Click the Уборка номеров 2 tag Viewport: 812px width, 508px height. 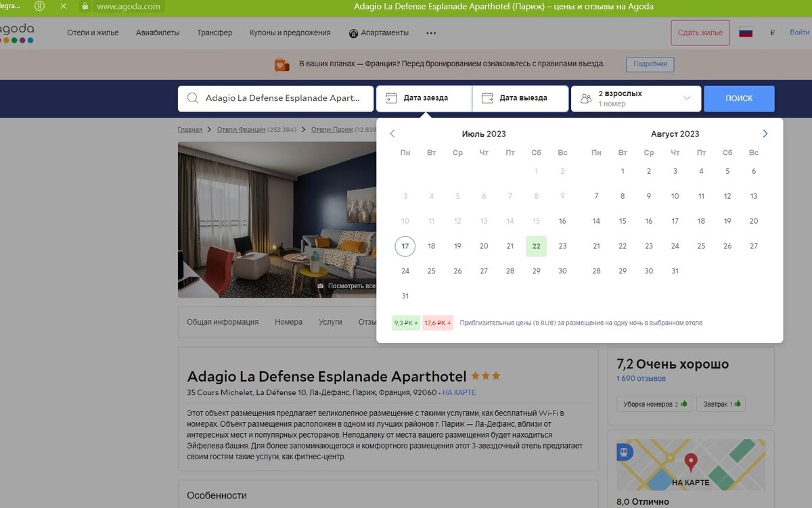(654, 404)
